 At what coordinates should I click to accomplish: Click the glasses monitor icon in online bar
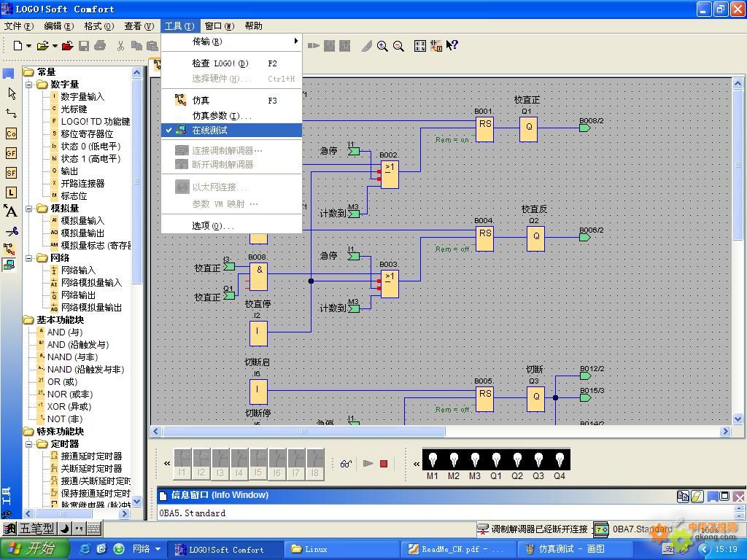[347, 463]
